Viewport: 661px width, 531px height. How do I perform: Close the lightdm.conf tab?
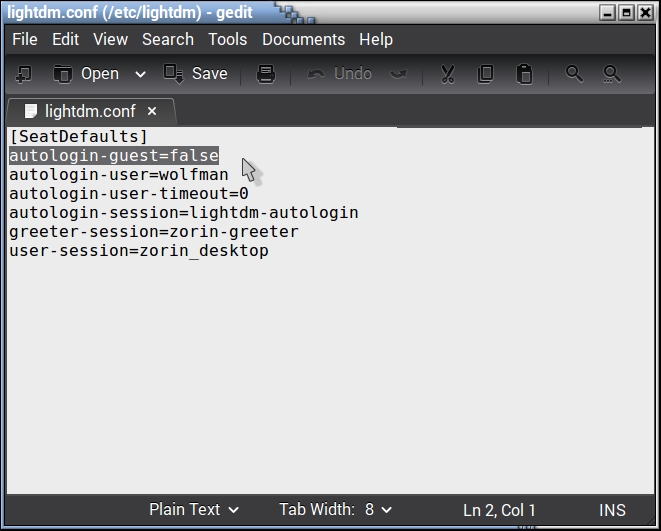(x=152, y=111)
